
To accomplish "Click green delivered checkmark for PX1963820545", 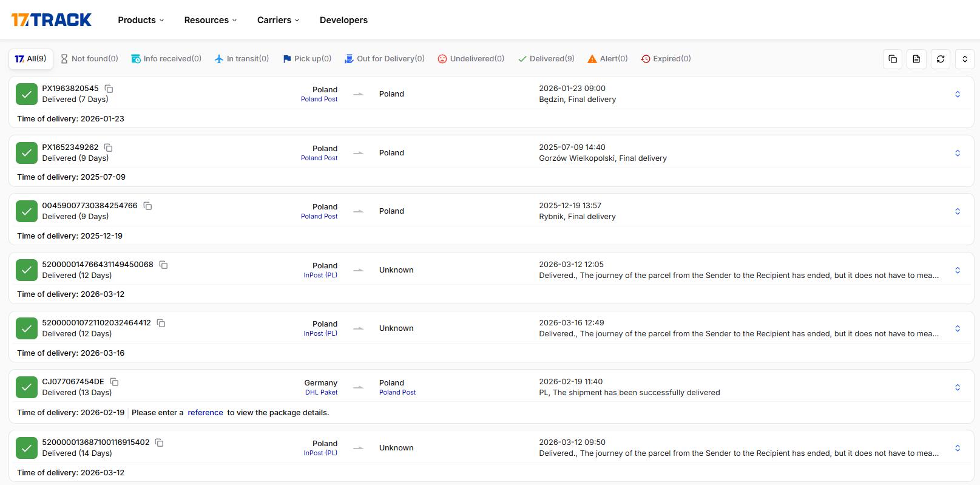I will point(27,94).
